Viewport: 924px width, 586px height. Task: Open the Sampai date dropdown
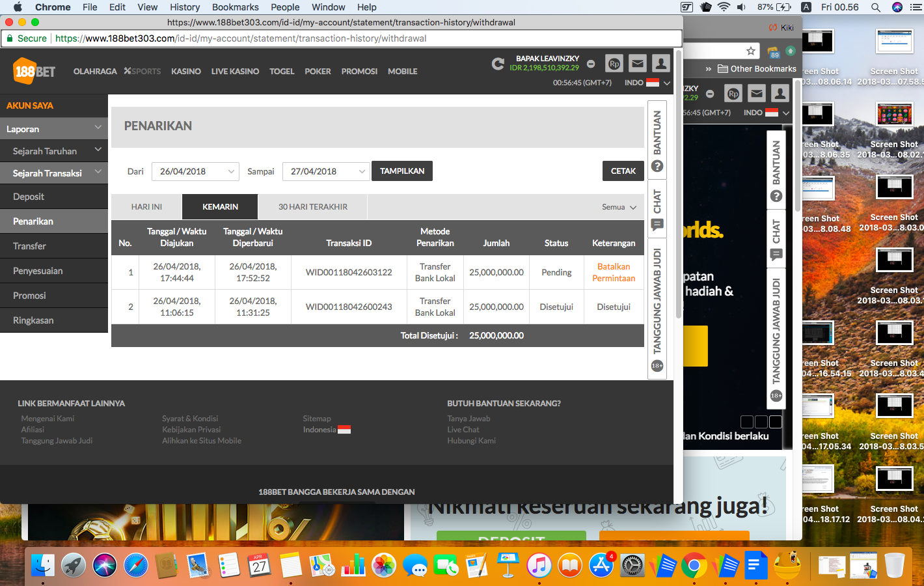(326, 171)
